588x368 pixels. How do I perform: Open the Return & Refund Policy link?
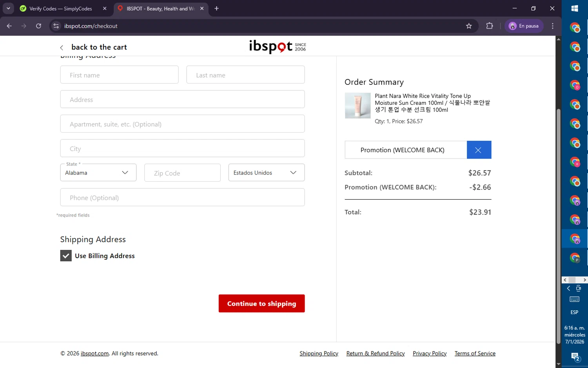coord(376,353)
